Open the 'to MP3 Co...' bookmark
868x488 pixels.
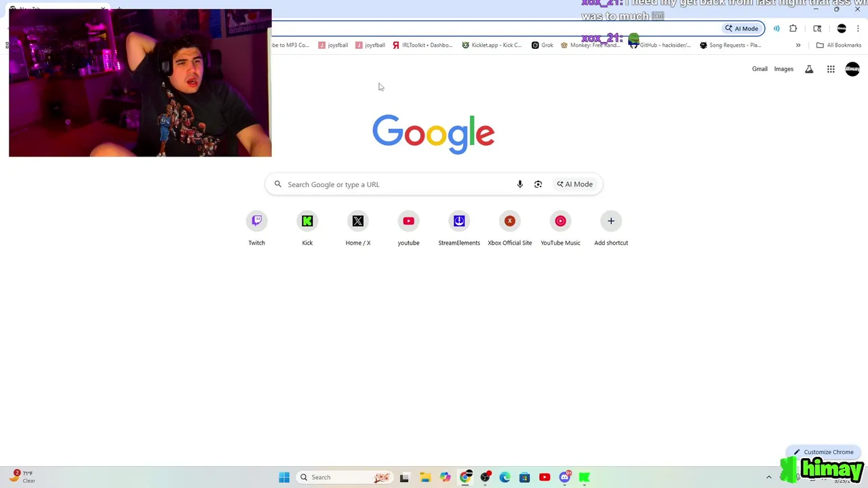tap(291, 45)
